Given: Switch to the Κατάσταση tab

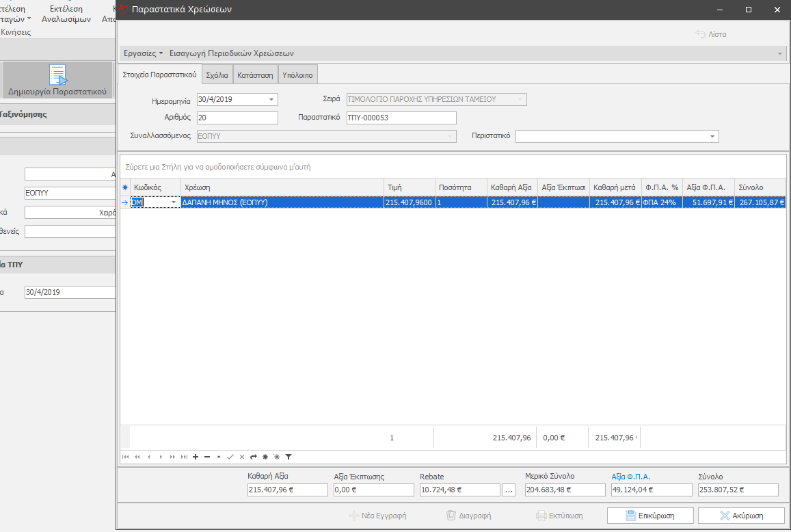Looking at the screenshot, I should (x=255, y=75).
